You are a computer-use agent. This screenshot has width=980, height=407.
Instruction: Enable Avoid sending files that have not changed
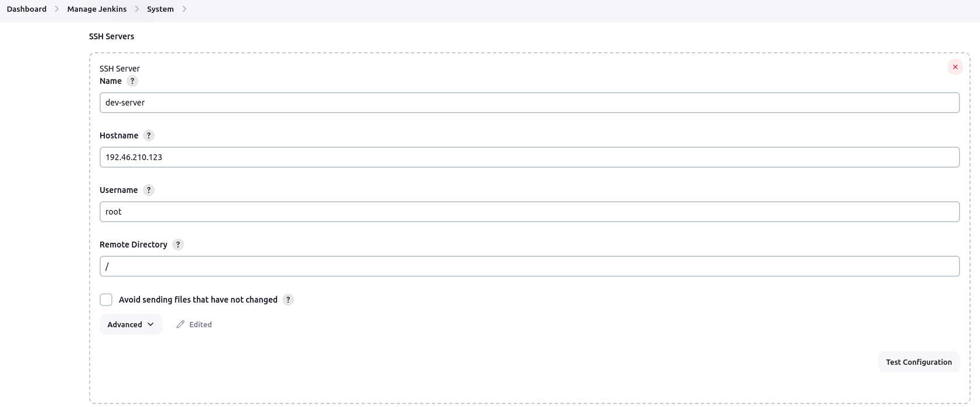point(106,300)
